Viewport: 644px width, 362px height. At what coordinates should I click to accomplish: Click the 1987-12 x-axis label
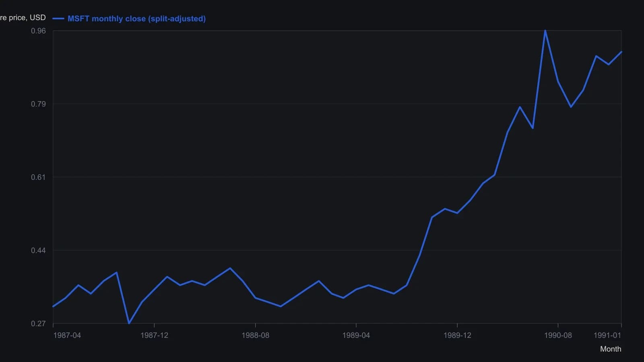pos(154,335)
